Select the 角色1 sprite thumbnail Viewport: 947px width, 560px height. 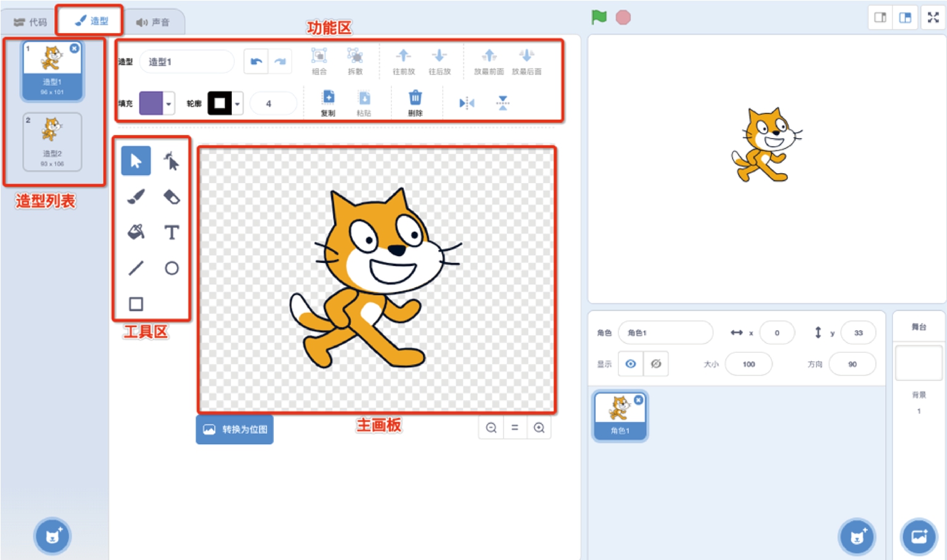click(x=620, y=416)
